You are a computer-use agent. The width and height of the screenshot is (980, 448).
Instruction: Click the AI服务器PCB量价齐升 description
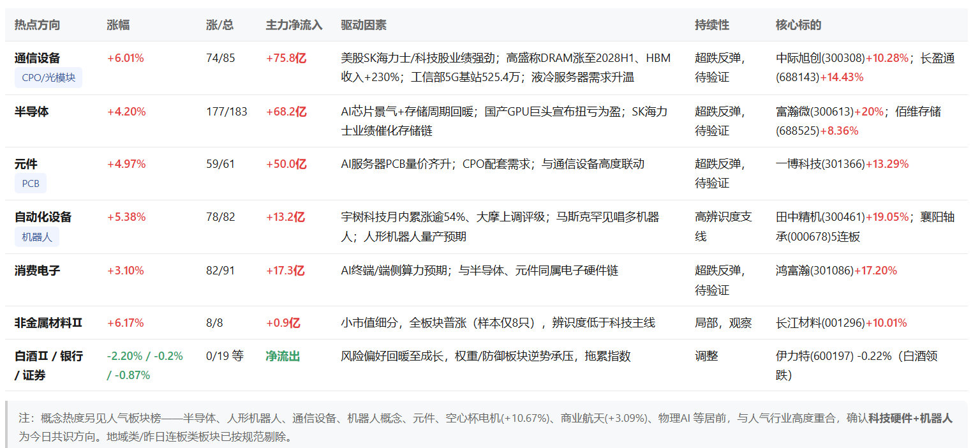(493, 164)
